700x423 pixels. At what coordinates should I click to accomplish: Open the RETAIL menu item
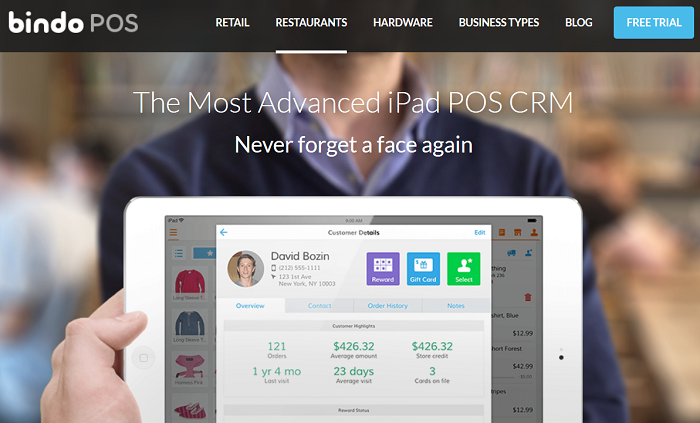[x=232, y=22]
